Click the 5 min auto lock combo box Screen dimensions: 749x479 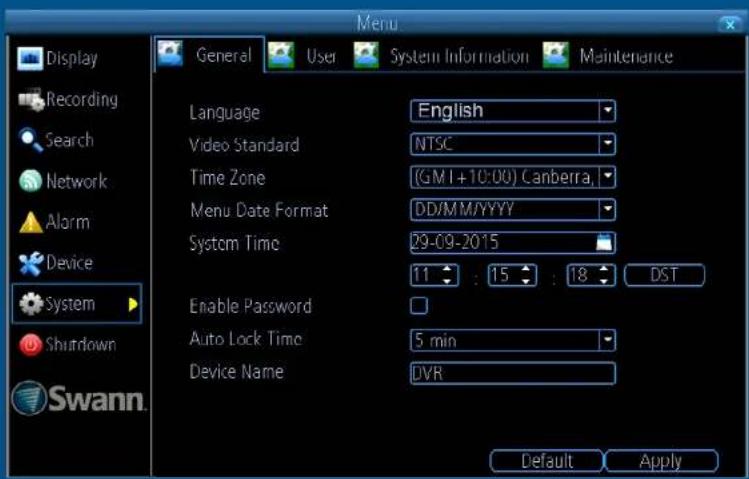point(513,341)
